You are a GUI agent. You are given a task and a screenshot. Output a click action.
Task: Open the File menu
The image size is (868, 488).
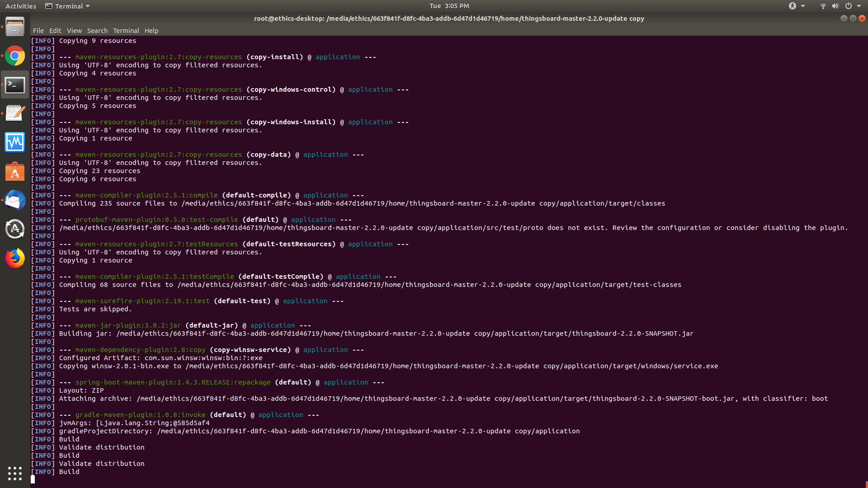pyautogui.click(x=38, y=31)
